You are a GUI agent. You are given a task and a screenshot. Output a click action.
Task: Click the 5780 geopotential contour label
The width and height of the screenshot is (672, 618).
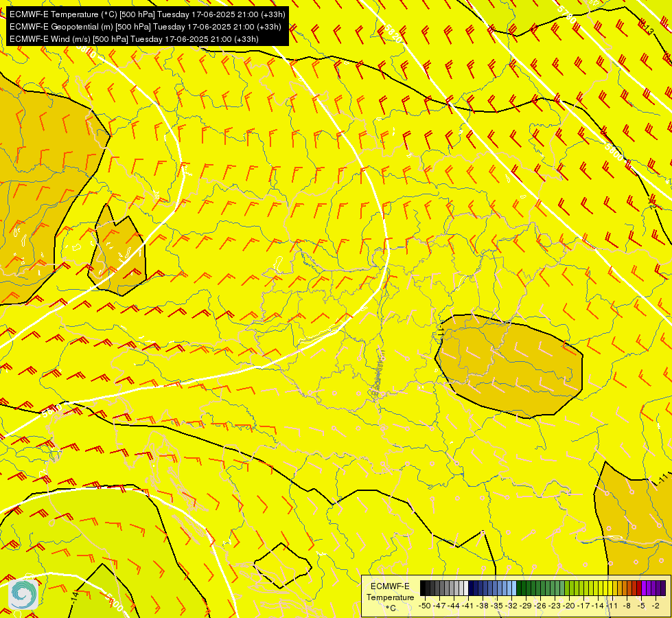566,14
